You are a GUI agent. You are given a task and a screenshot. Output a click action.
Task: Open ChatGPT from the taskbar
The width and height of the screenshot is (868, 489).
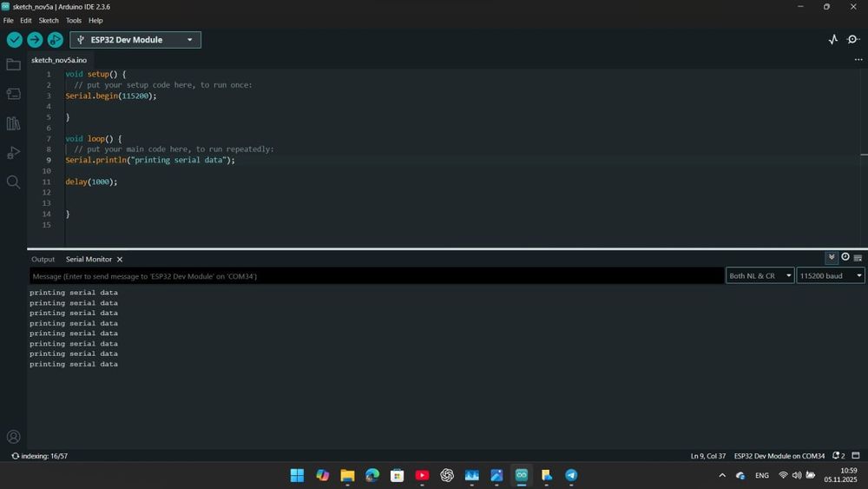tap(447, 475)
